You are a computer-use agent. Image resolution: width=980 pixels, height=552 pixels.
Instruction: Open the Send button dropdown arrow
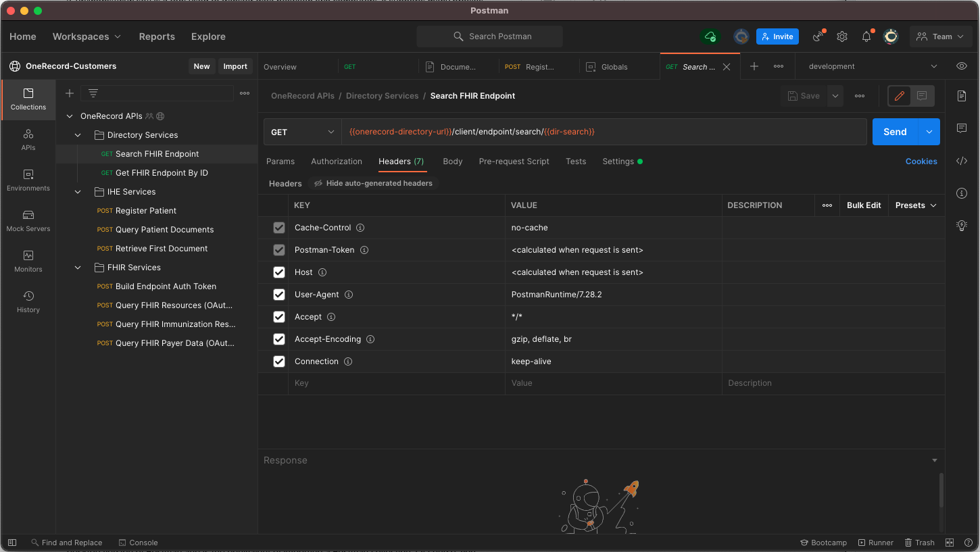[x=929, y=132]
